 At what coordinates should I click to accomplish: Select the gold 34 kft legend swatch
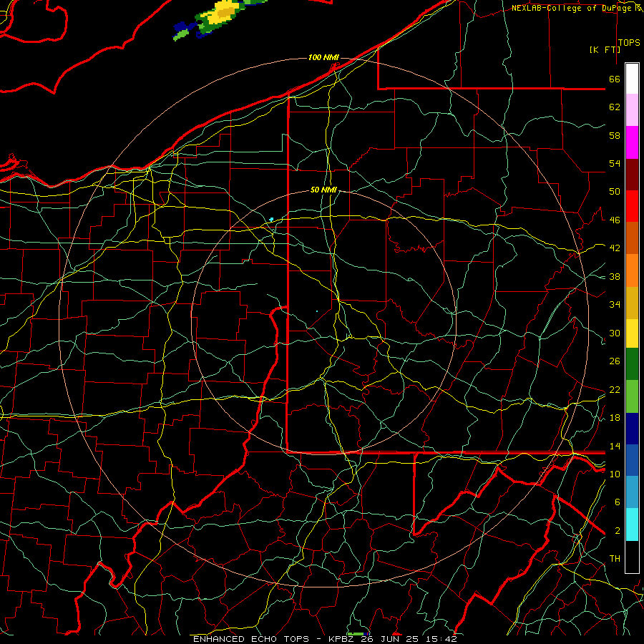(x=632, y=303)
